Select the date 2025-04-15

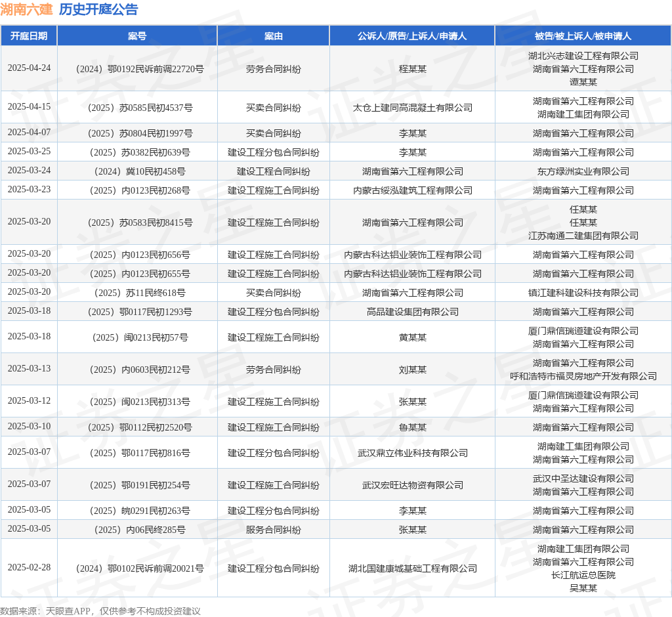point(29,107)
